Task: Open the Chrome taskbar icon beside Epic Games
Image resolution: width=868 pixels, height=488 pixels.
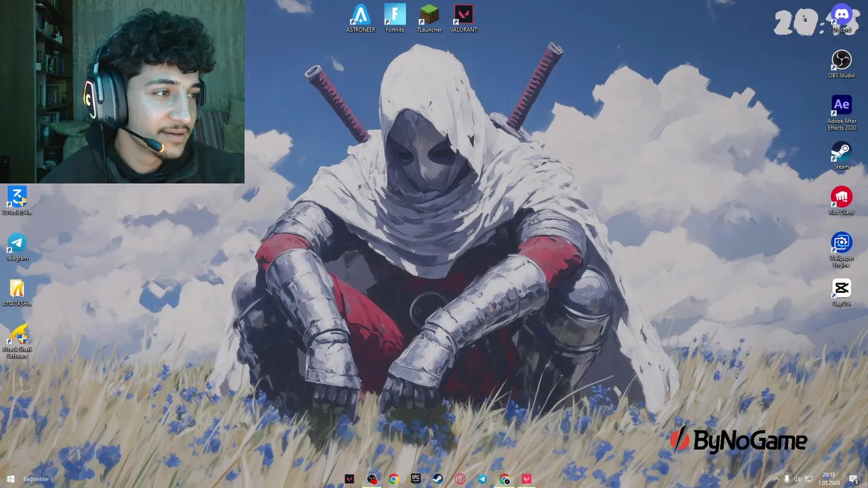Action: 394,479
